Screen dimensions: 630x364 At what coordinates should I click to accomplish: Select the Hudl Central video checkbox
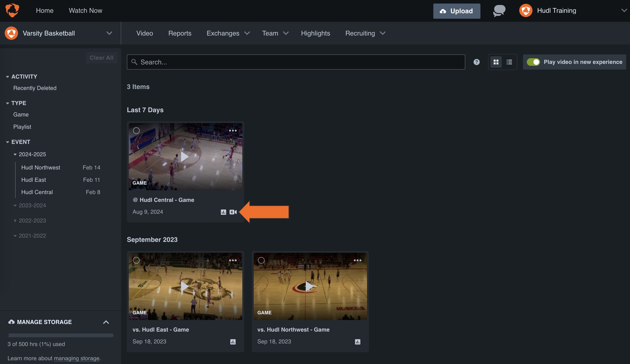click(137, 130)
